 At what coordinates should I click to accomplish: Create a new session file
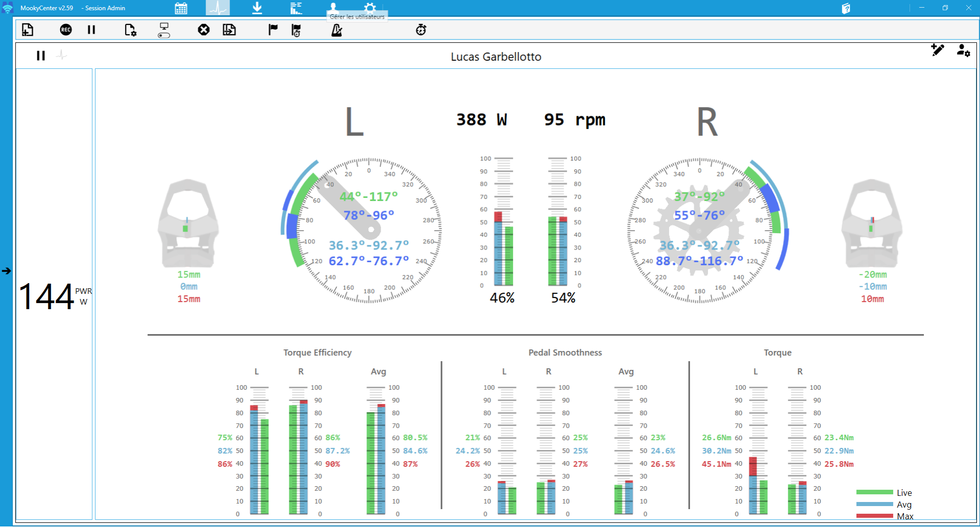(x=28, y=30)
